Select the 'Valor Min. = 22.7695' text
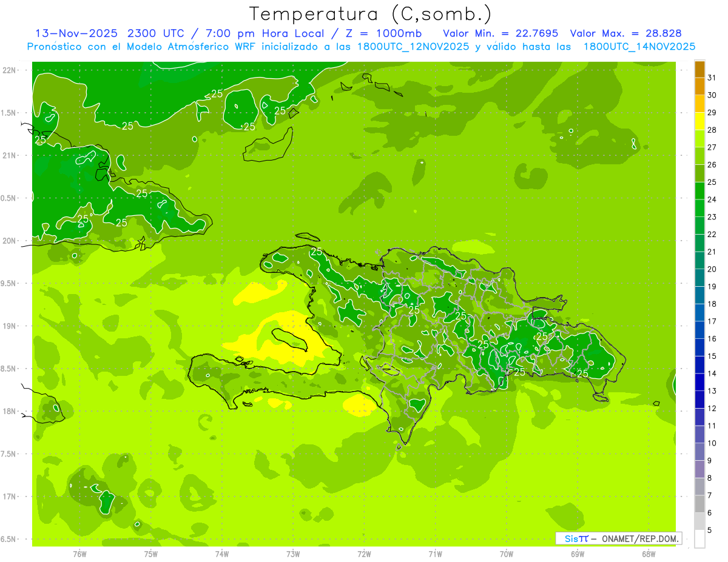728x562 pixels. click(x=500, y=33)
